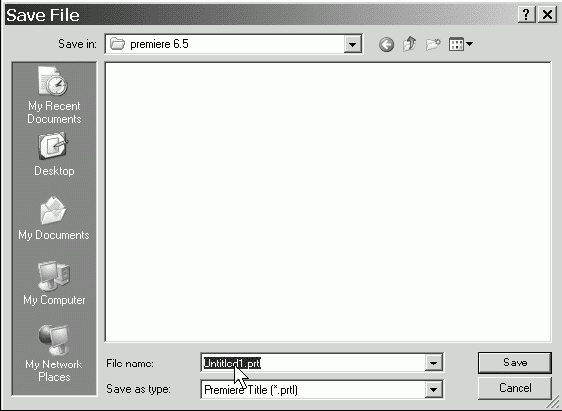This screenshot has width=562, height=411.
Task: Open My Recent Documents in places bar
Action: [x=54, y=95]
